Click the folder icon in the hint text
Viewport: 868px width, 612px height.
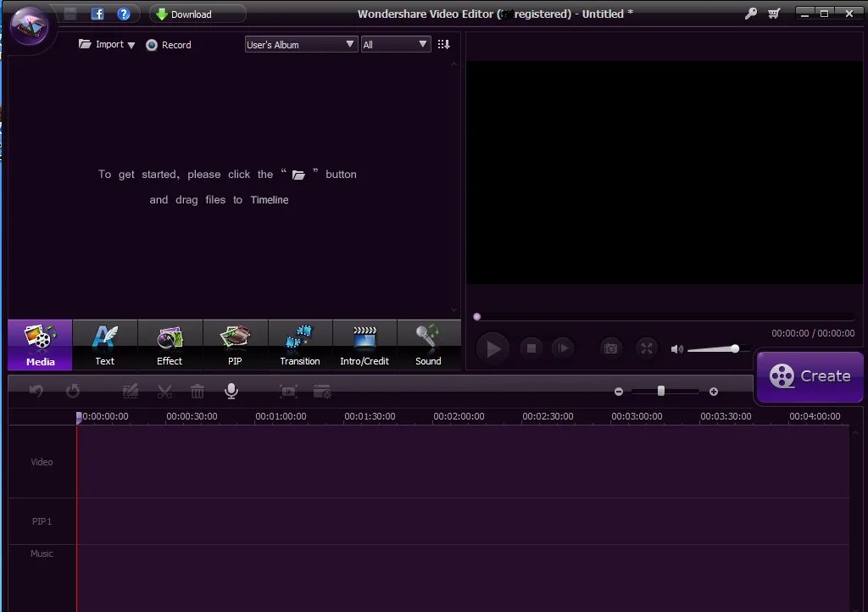pyautogui.click(x=298, y=175)
